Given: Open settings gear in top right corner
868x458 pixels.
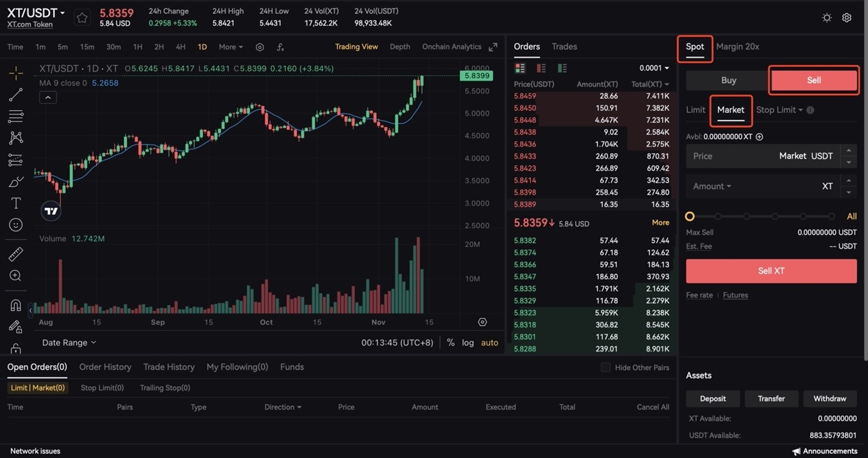Looking at the screenshot, I should point(847,17).
